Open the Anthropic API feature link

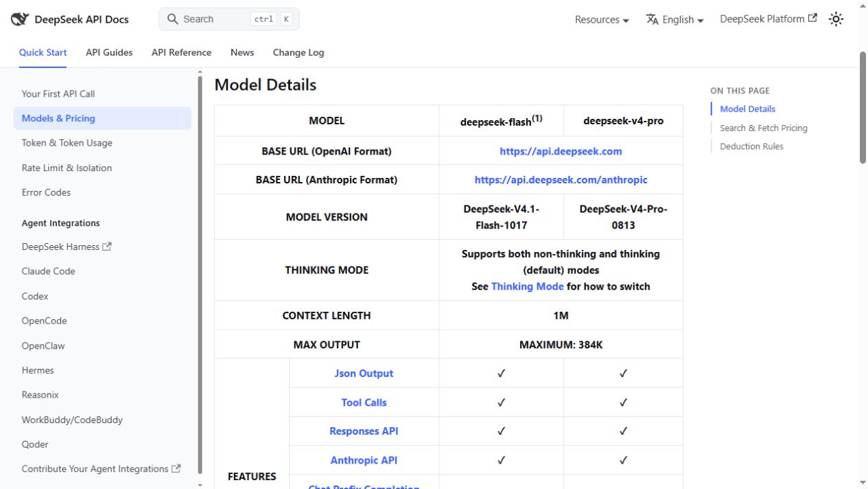coord(364,460)
